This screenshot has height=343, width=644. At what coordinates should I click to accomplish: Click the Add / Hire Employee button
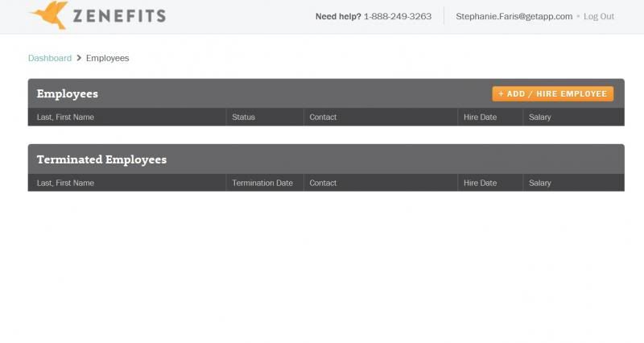[x=553, y=93]
